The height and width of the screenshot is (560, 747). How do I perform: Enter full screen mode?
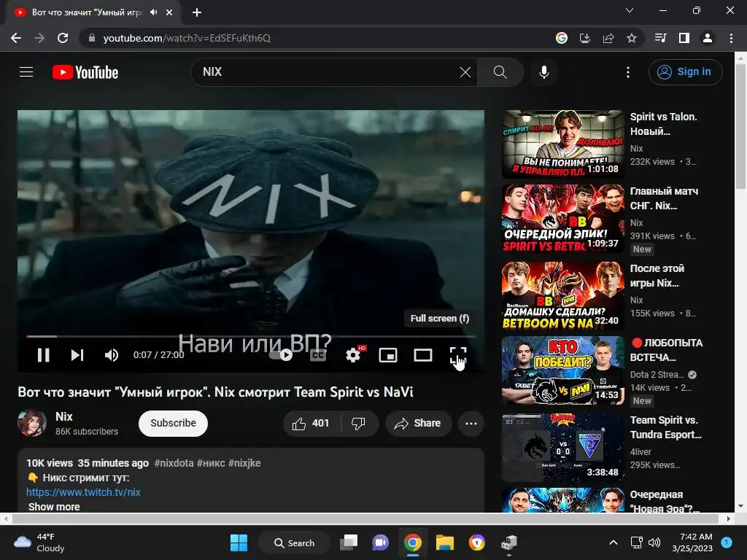pos(458,355)
